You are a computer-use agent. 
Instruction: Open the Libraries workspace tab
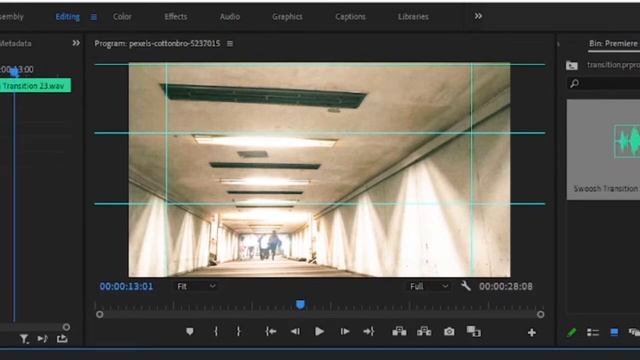[413, 17]
